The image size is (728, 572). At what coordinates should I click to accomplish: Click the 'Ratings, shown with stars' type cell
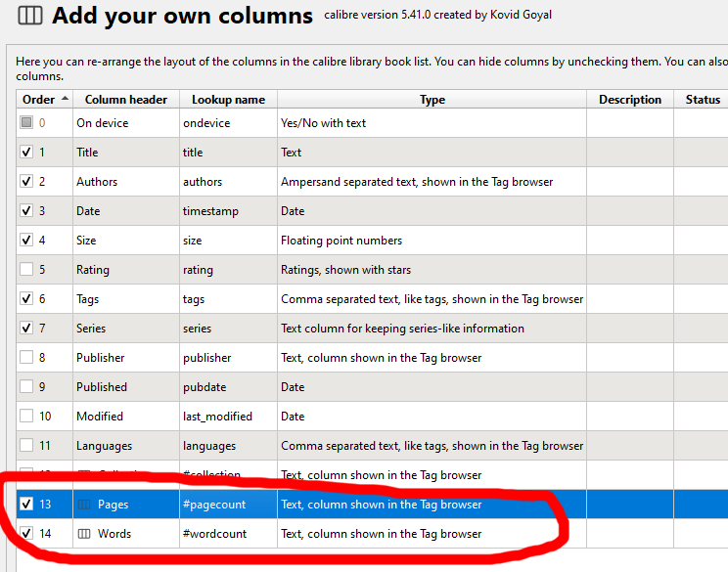click(432, 270)
